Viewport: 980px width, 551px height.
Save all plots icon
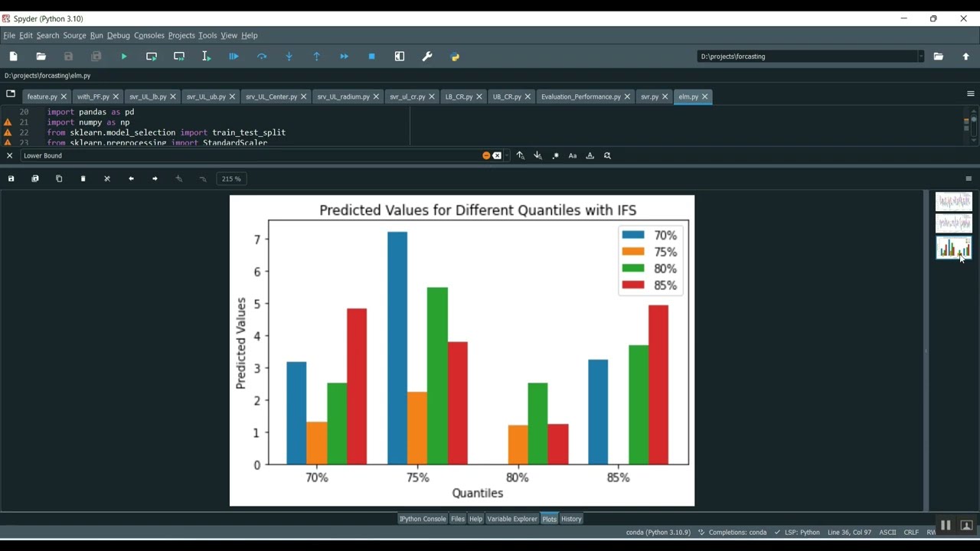pyautogui.click(x=35, y=179)
